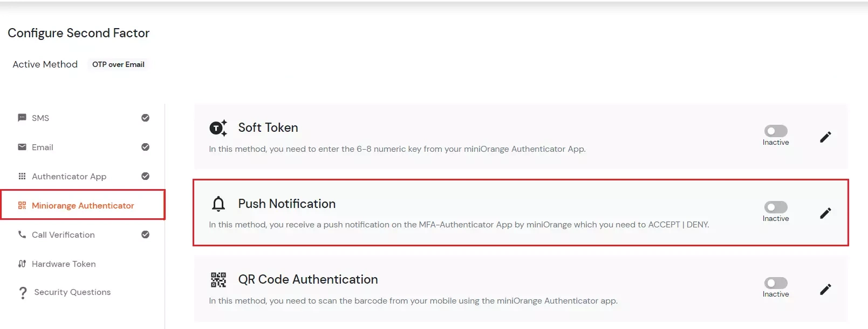Click the Miniorange Authenticator QR icon
Image resolution: width=868 pixels, height=329 pixels.
22,205
